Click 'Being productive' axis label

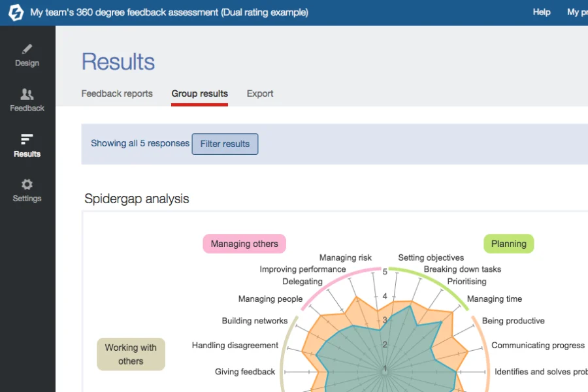pos(514,321)
